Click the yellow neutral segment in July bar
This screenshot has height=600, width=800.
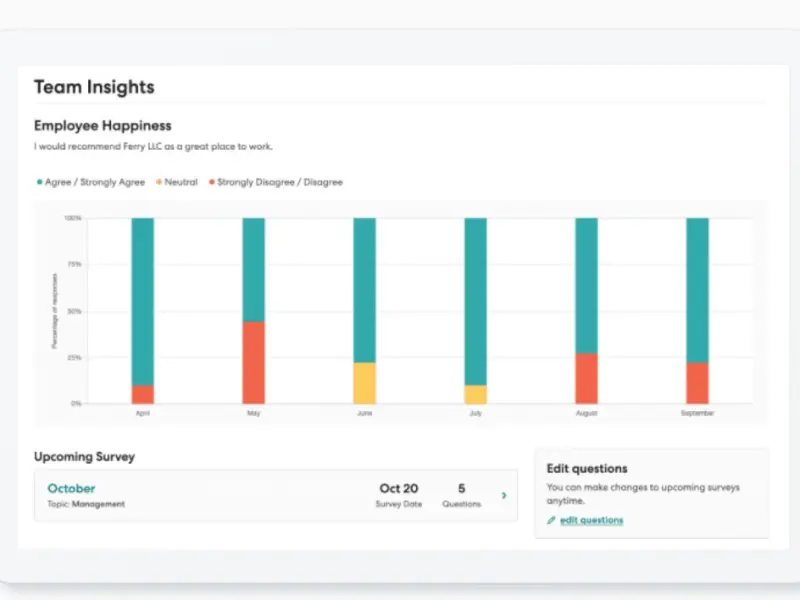coord(475,394)
